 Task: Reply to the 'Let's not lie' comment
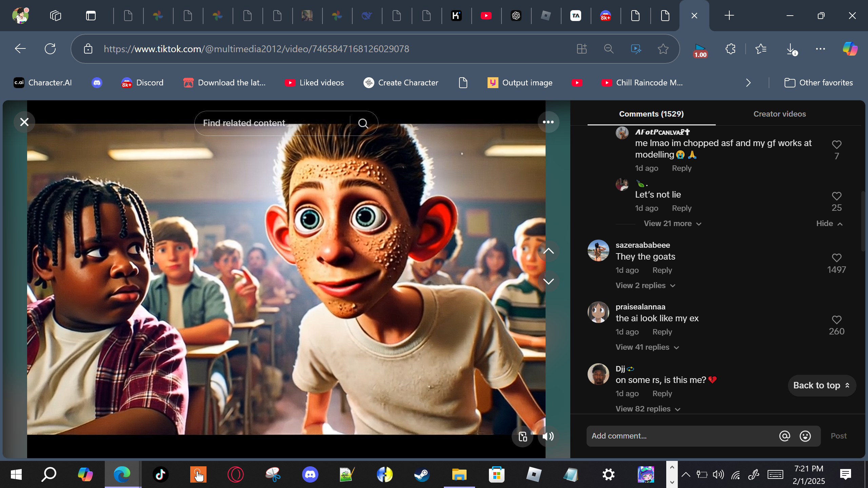682,208
